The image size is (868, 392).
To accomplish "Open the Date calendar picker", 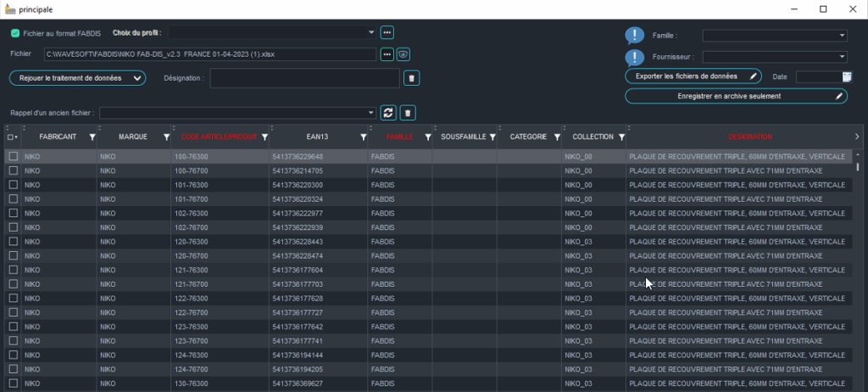I will (847, 77).
